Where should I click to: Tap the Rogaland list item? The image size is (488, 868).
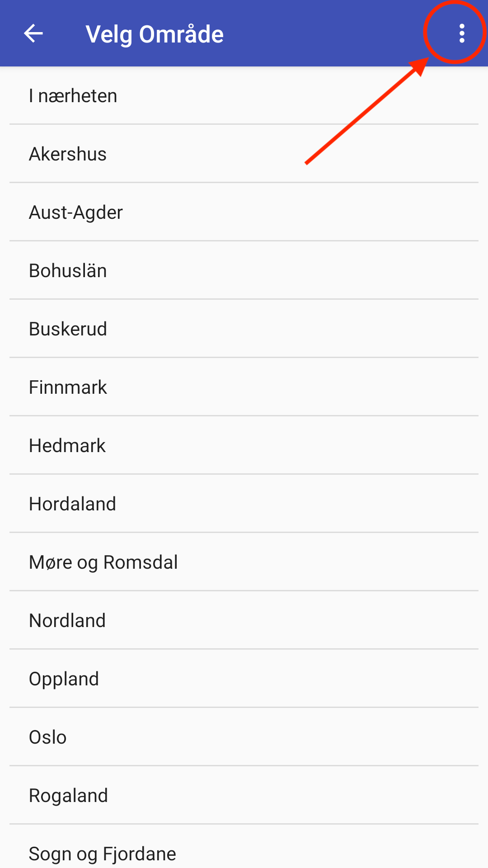244,795
